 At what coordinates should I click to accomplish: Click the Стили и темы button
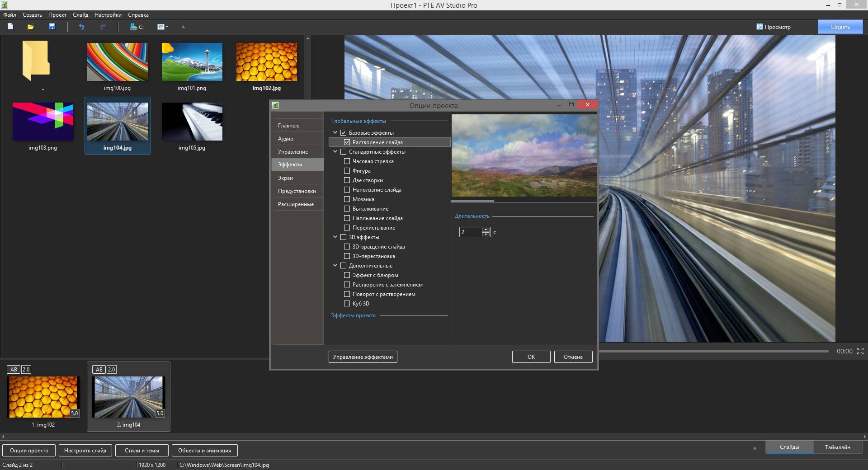click(x=142, y=451)
